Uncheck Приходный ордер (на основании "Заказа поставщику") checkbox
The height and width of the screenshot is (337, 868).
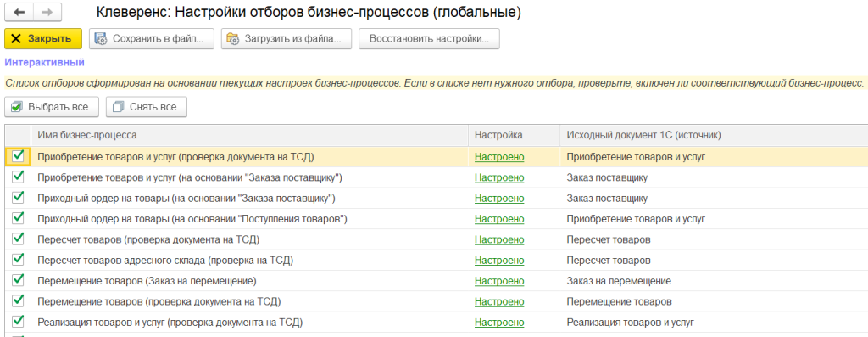pos(18,197)
